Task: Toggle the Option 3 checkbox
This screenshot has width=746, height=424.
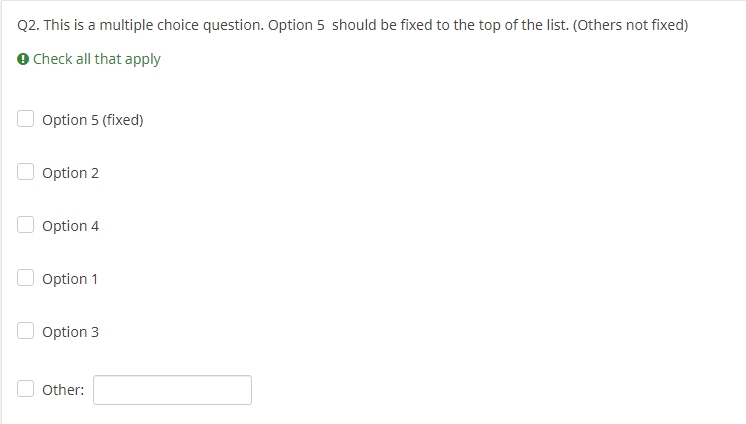Action: click(26, 331)
